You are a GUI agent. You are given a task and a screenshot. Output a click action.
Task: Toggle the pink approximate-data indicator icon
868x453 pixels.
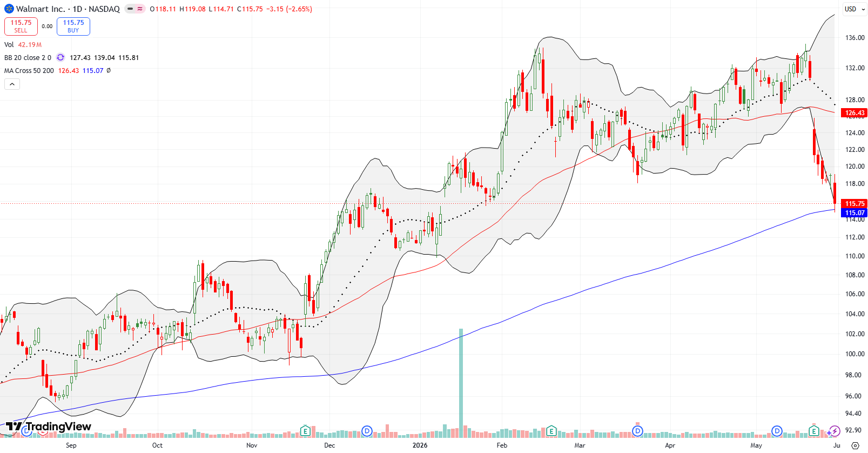(x=140, y=9)
